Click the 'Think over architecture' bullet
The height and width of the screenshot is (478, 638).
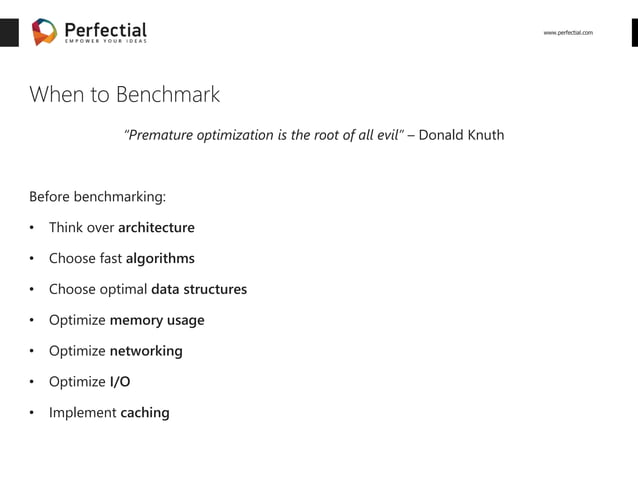122,227
